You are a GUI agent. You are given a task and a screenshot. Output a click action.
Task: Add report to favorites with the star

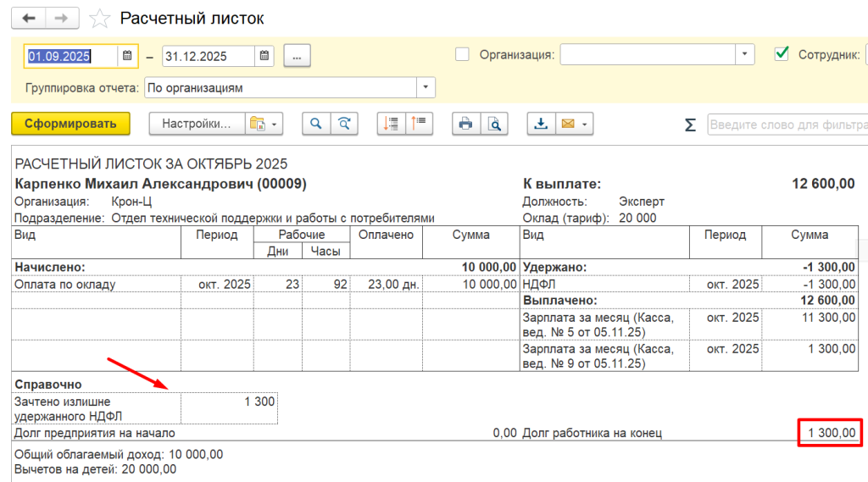tap(100, 19)
